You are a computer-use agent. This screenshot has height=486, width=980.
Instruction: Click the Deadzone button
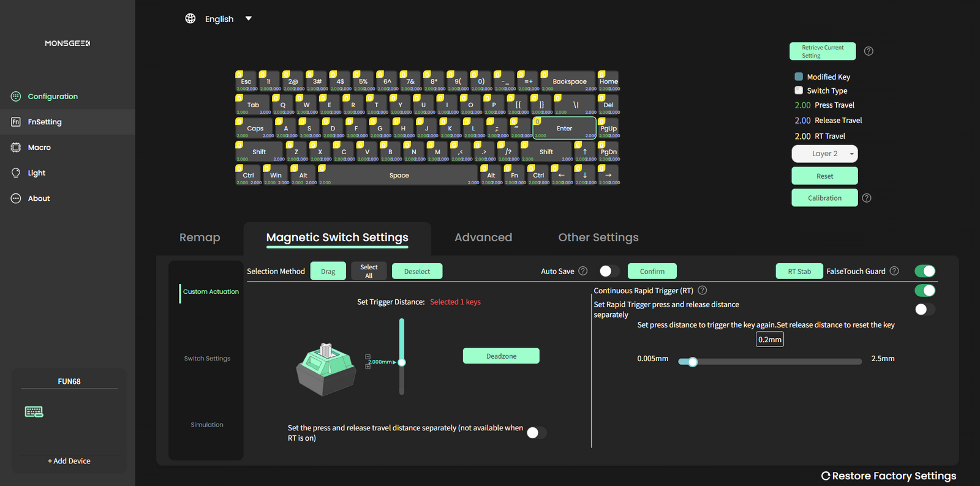501,356
